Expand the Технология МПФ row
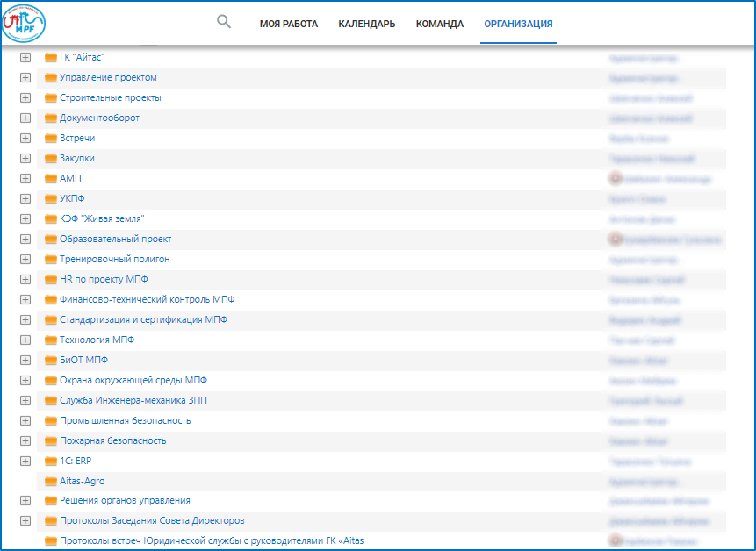The image size is (756, 551). click(25, 340)
